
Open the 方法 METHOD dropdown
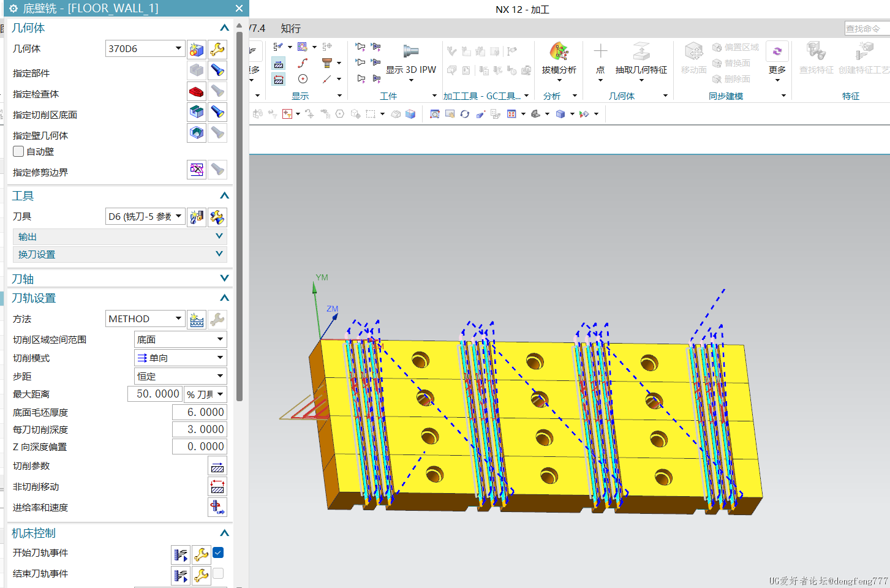[145, 318]
